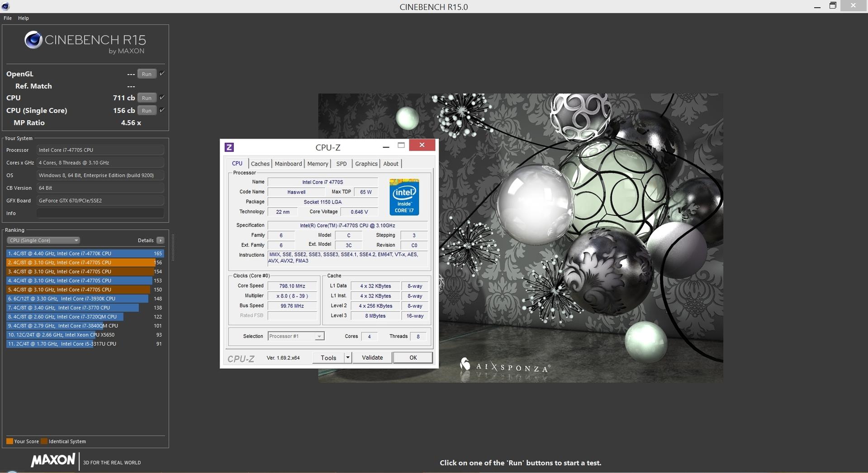
Task: Click the Intel Core i7 badge in CPU-Z
Action: (x=404, y=197)
